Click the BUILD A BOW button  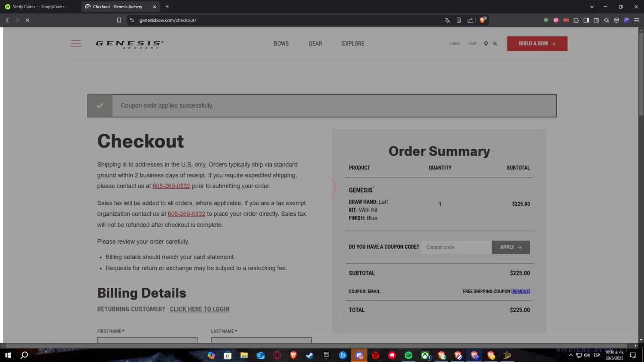[x=537, y=44]
